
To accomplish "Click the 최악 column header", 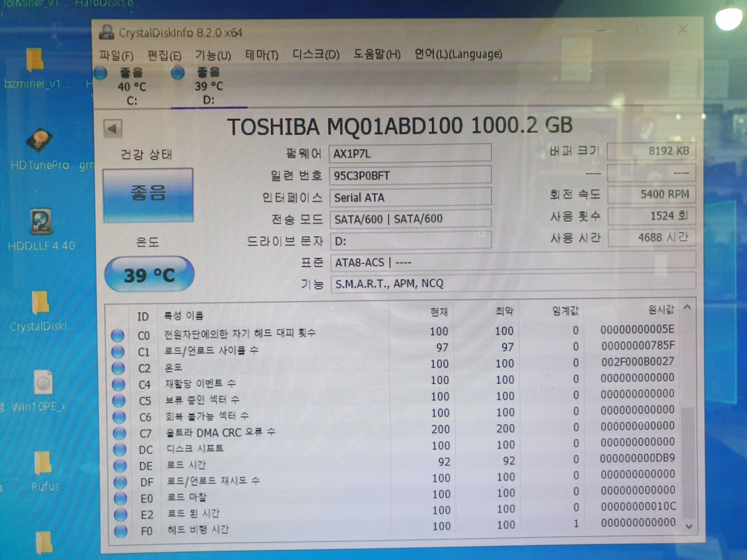I will point(504,311).
